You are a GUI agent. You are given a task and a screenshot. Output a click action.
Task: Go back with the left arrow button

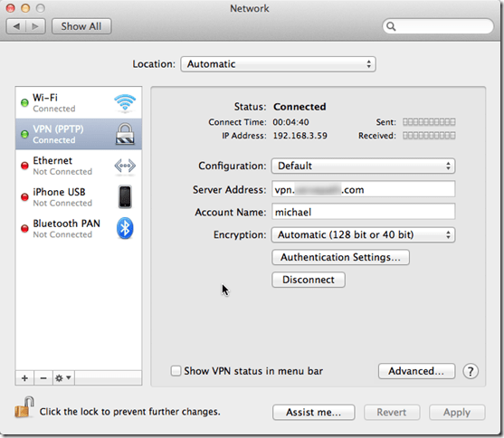[x=16, y=26]
